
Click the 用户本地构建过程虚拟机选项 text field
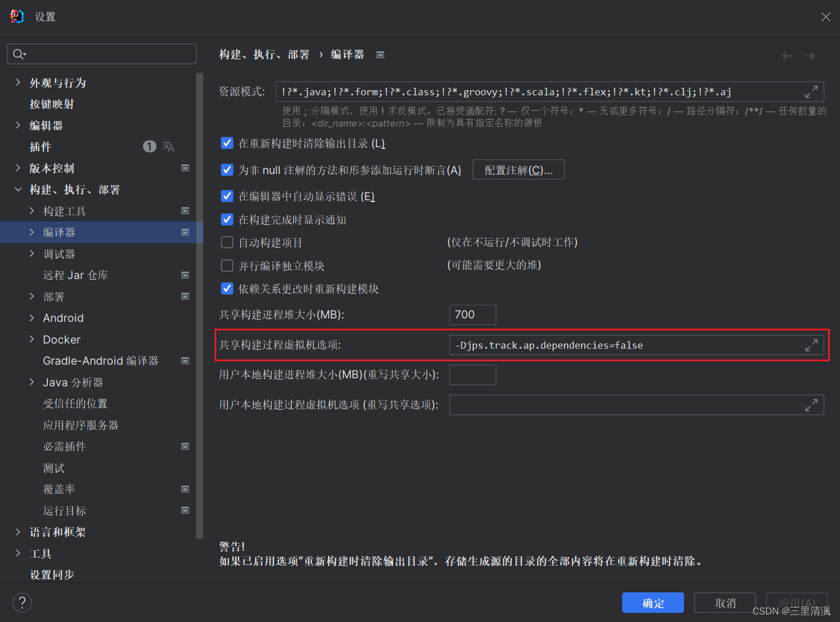point(637,405)
